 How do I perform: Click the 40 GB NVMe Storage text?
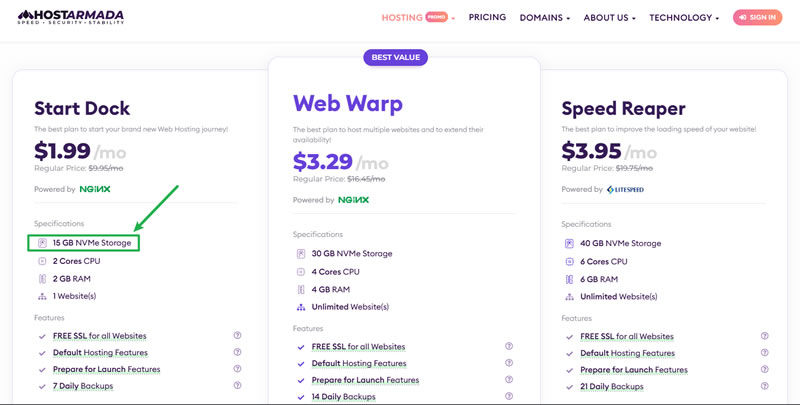pyautogui.click(x=620, y=243)
